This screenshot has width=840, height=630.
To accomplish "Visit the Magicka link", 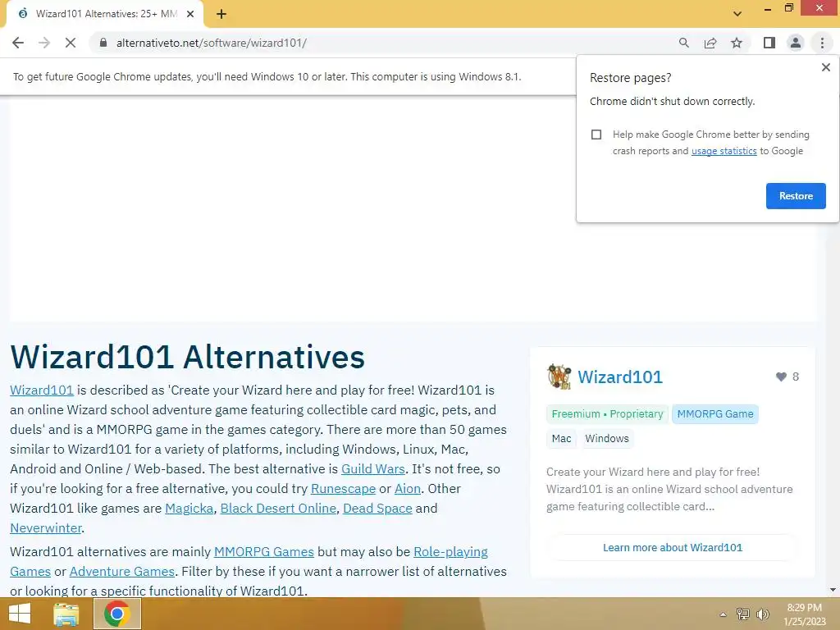I will (x=189, y=509).
